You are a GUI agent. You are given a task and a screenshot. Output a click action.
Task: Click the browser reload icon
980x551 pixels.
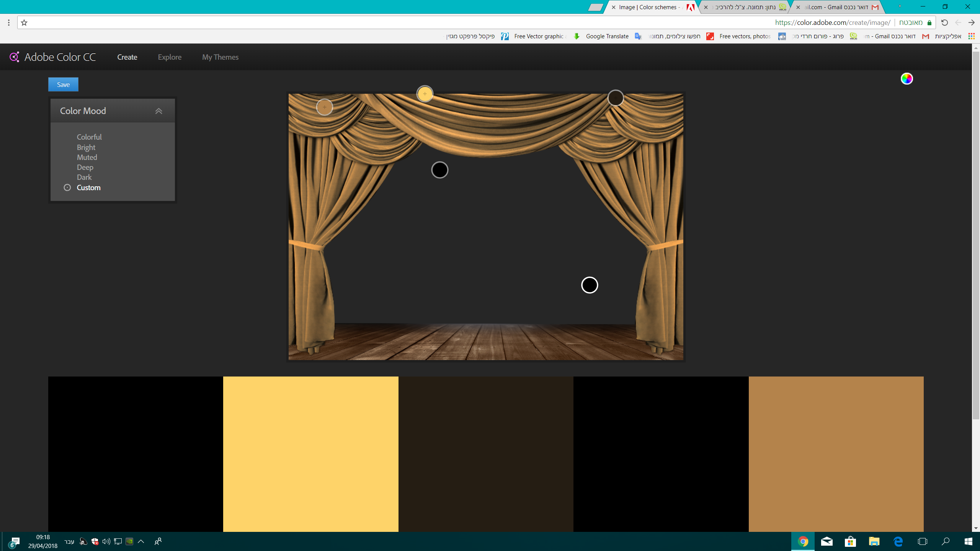pos(944,23)
